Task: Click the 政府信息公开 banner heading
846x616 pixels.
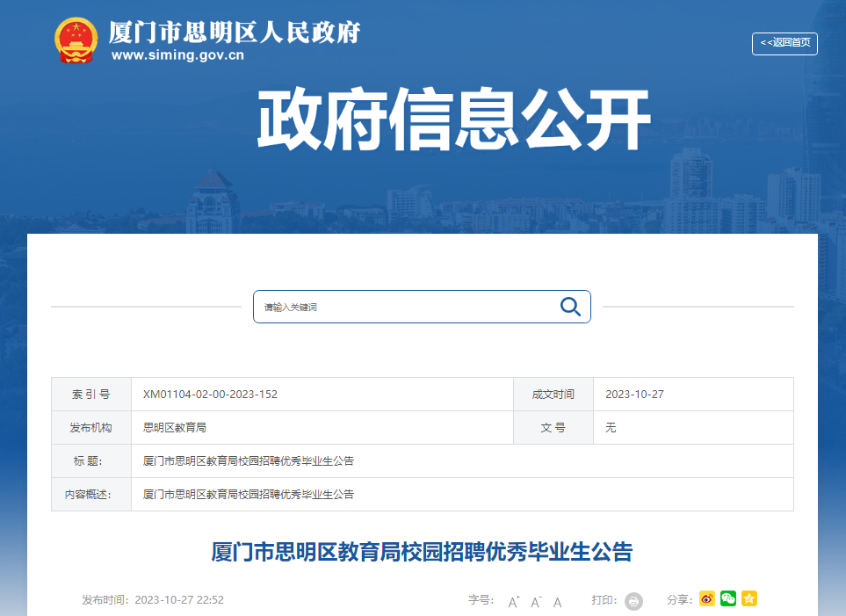Action: (x=453, y=120)
